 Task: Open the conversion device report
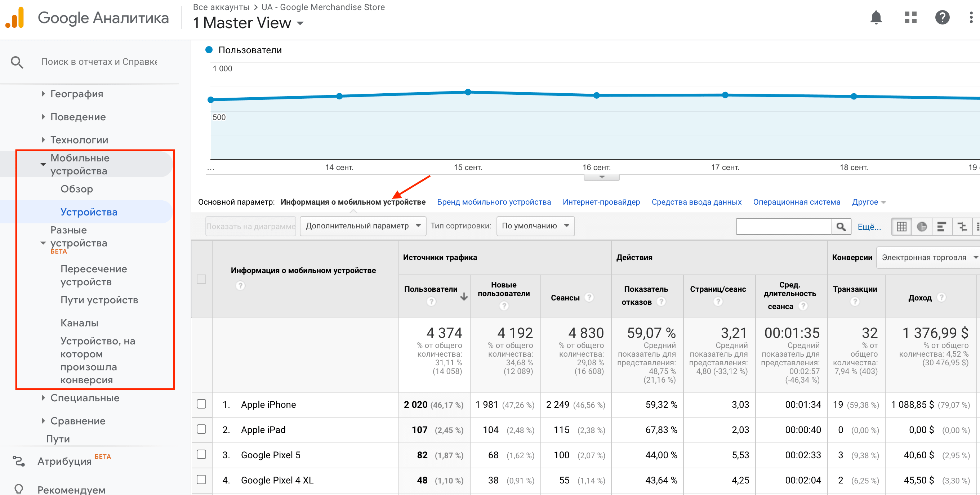click(98, 360)
